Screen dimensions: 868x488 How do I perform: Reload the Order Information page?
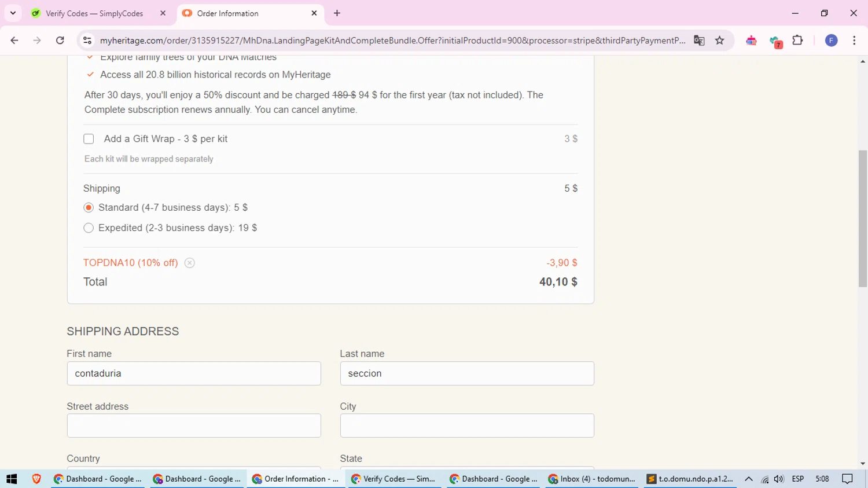60,41
